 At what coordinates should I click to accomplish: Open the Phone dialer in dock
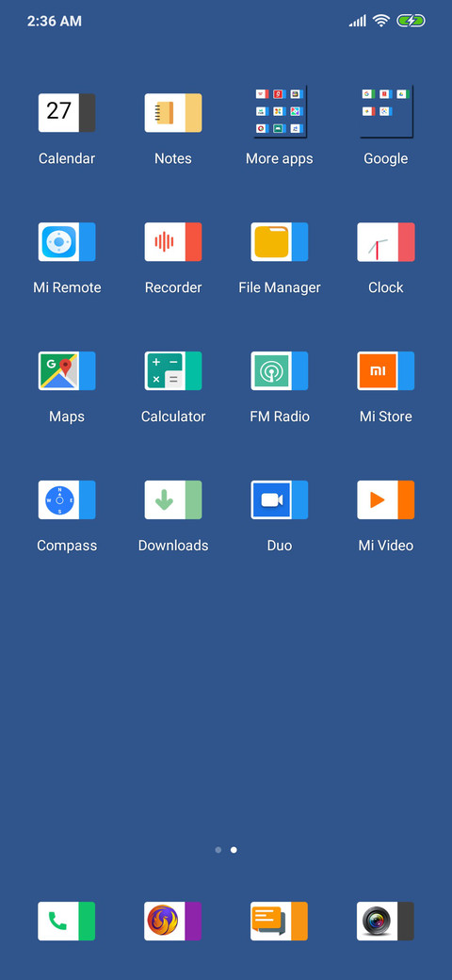(x=67, y=922)
